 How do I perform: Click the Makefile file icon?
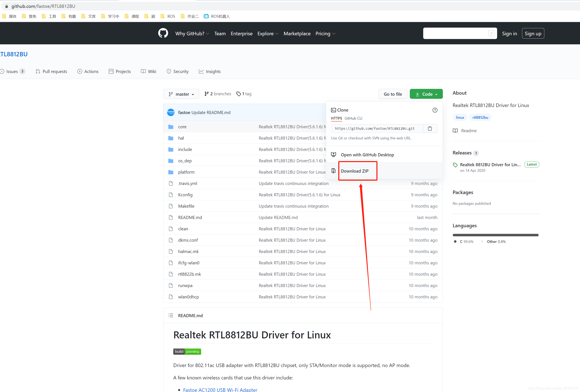pyautogui.click(x=171, y=206)
